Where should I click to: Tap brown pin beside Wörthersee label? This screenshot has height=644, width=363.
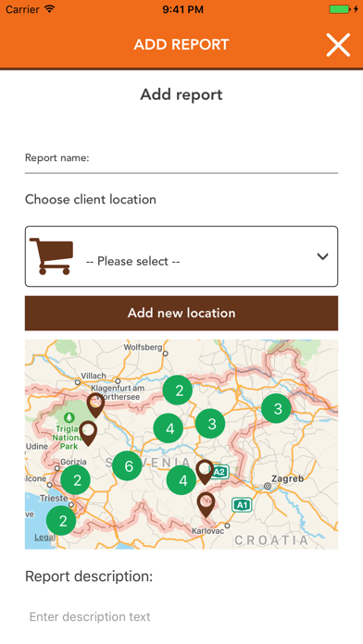pos(95,405)
